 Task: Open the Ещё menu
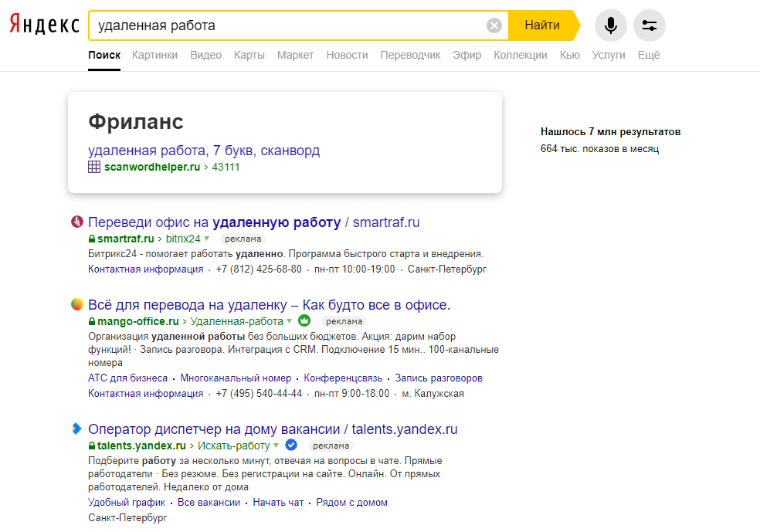click(x=649, y=56)
